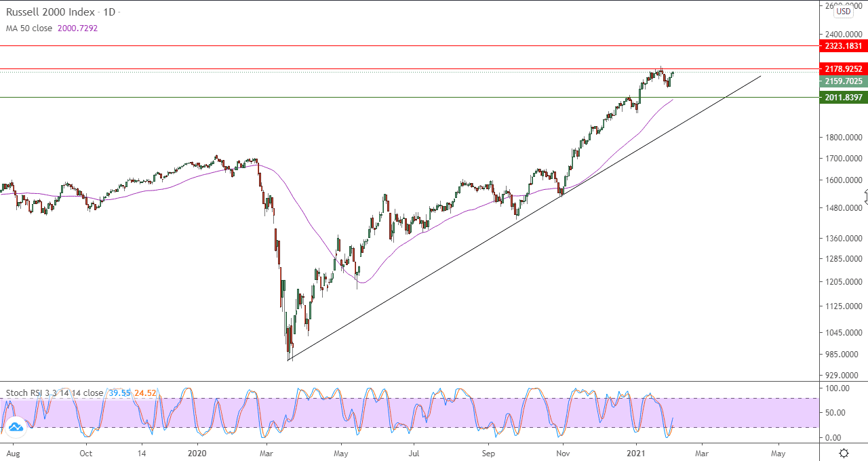Click MA value 2000.7292

pos(77,28)
